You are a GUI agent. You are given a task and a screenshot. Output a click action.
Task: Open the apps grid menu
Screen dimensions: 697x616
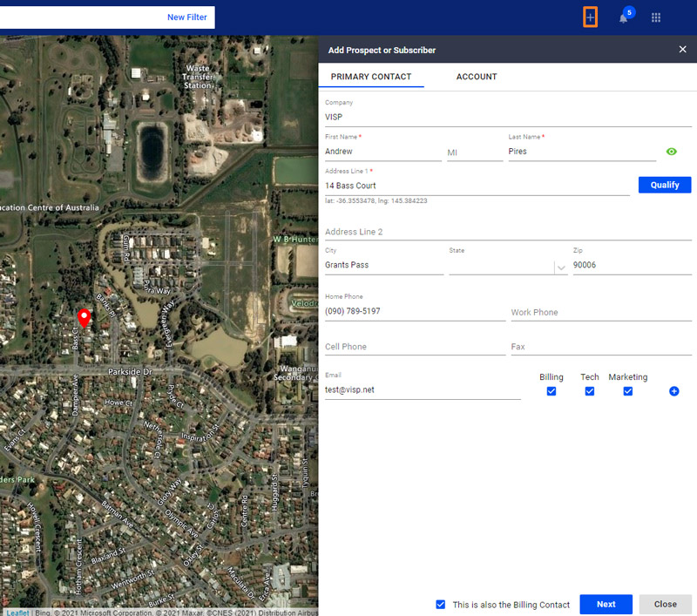pos(656,17)
